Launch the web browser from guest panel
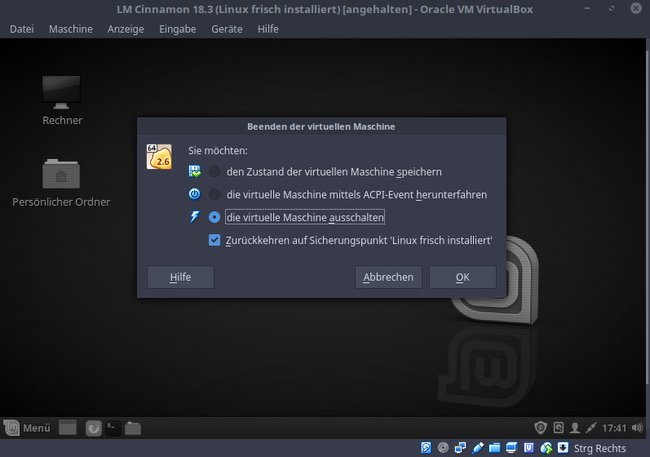This screenshot has height=457, width=650. (93, 428)
